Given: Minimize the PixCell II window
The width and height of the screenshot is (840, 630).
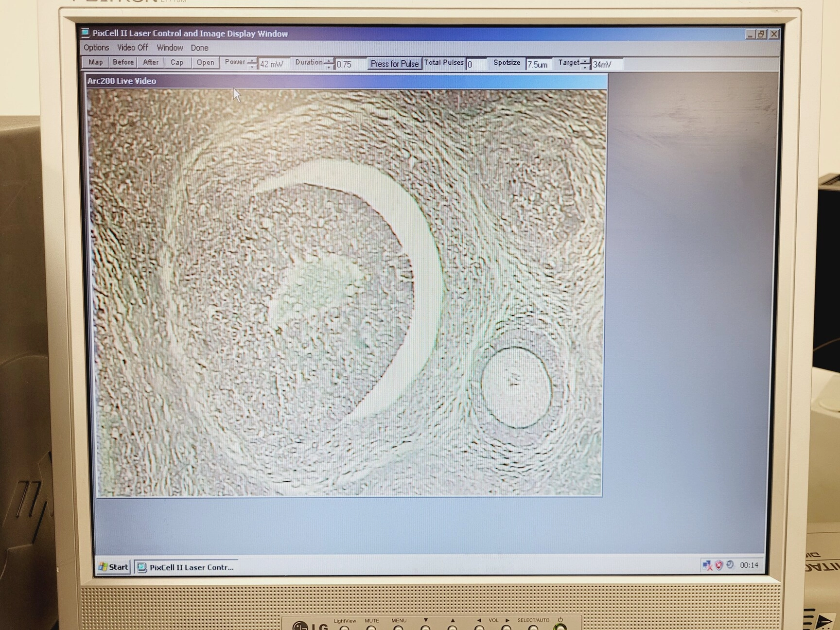Looking at the screenshot, I should (x=751, y=34).
